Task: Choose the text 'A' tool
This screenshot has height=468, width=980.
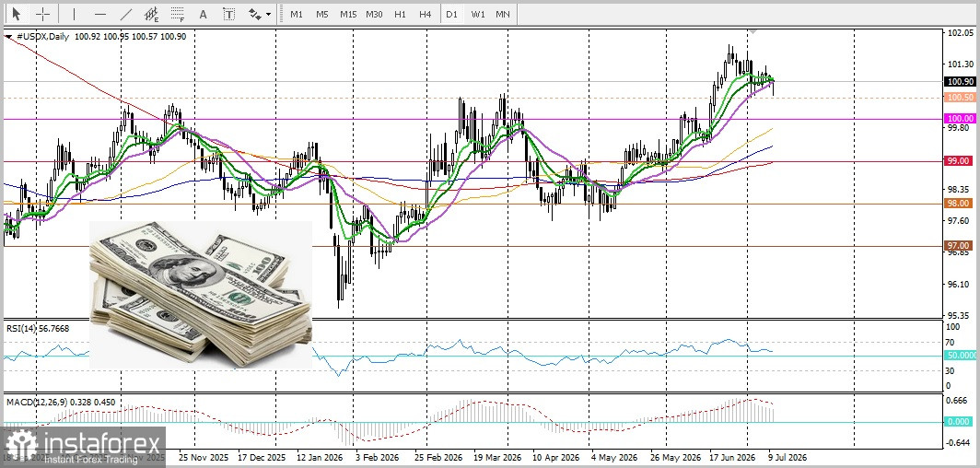Action: tap(203, 14)
